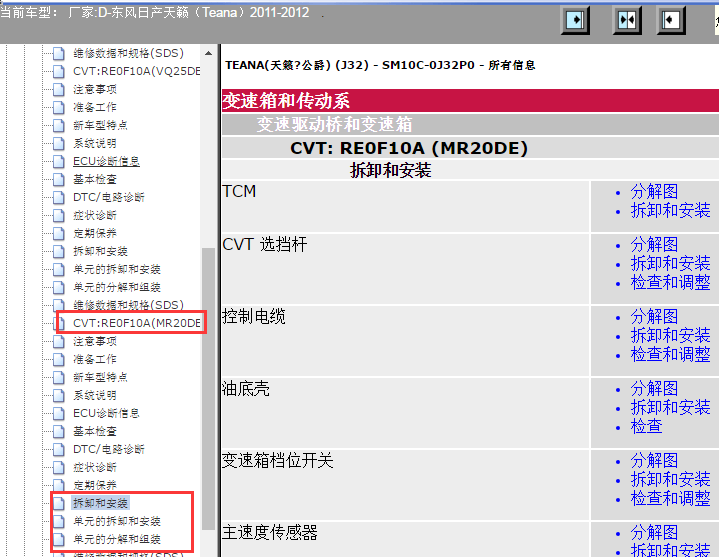The height and width of the screenshot is (557, 719).
Task: Open 拆卸和安装 link in TCM row
Action: (x=670, y=210)
